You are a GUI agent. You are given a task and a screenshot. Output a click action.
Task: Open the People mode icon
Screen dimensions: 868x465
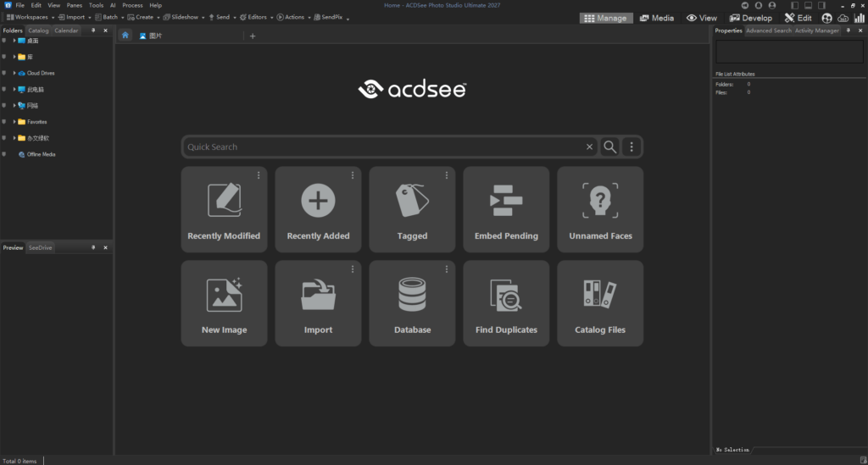[x=826, y=18]
